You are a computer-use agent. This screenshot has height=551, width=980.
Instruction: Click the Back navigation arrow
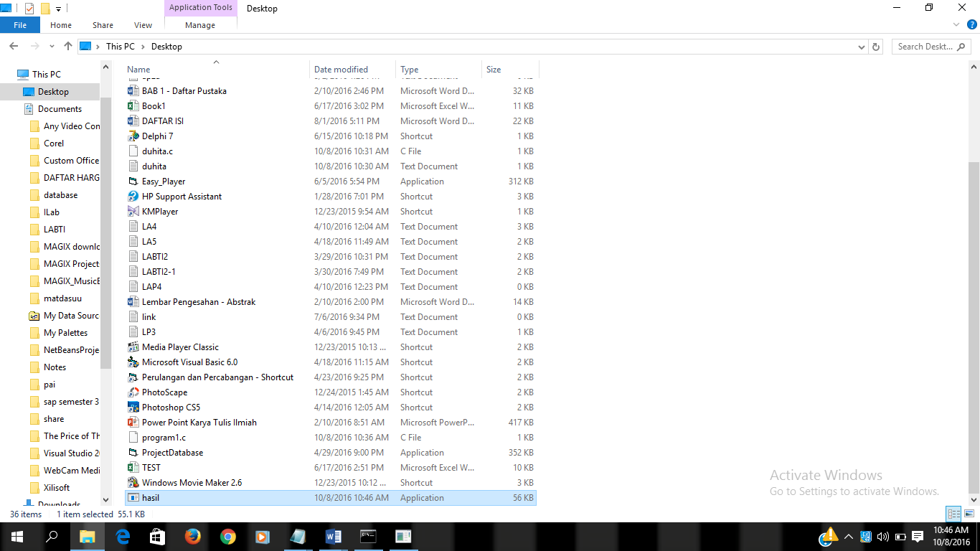coord(14,46)
